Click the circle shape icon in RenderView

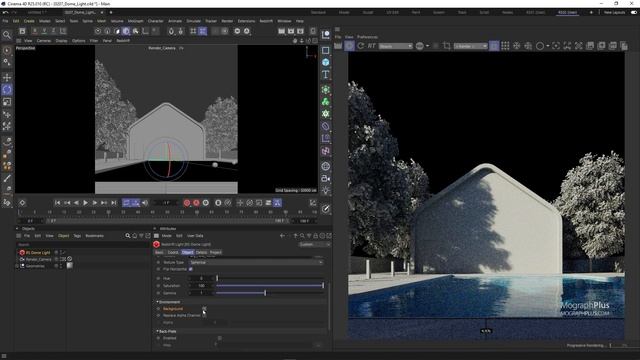click(540, 46)
